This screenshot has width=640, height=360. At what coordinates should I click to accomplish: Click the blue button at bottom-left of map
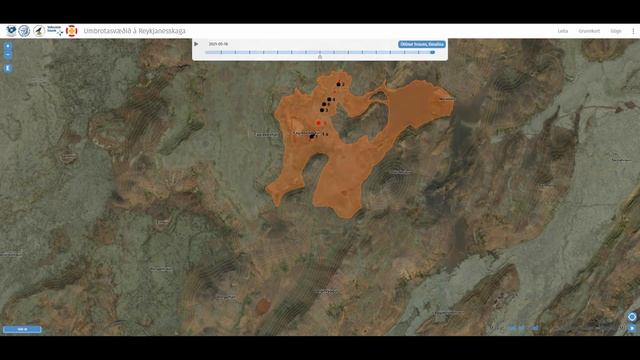click(x=22, y=329)
